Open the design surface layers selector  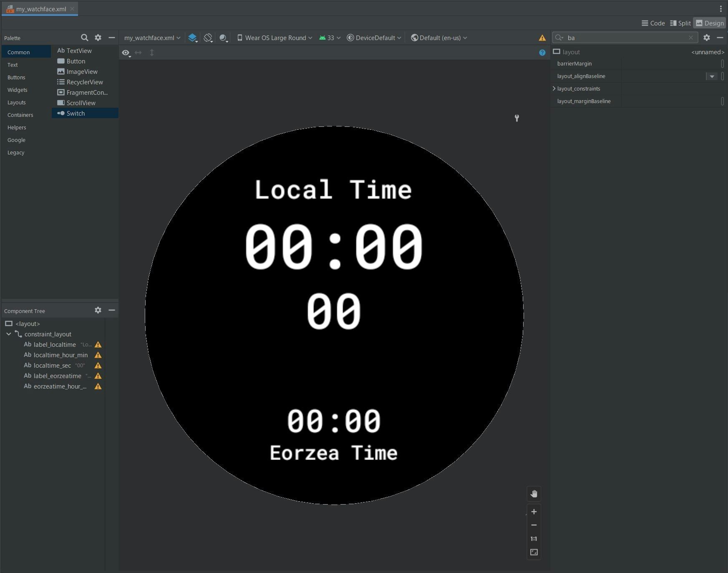pos(192,38)
